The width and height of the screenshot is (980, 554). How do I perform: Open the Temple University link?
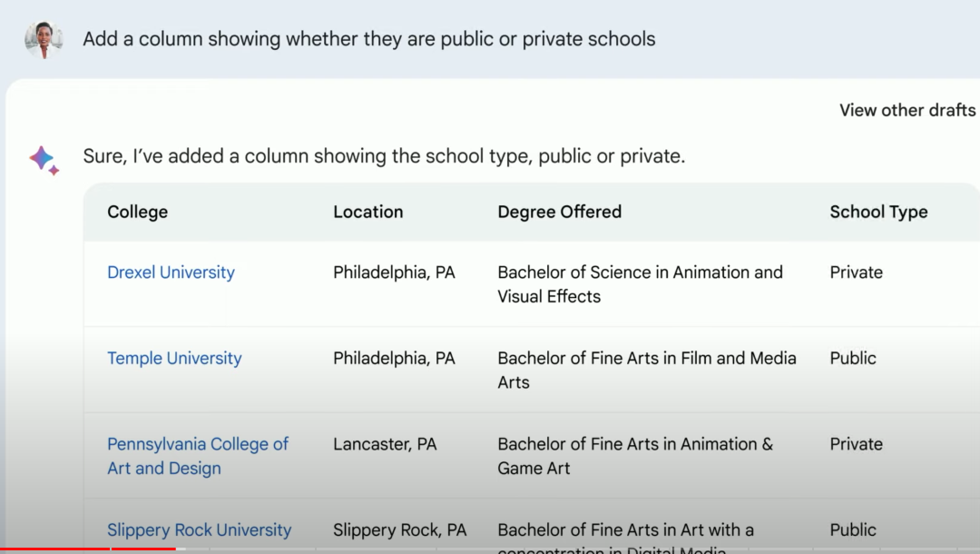[x=174, y=359]
